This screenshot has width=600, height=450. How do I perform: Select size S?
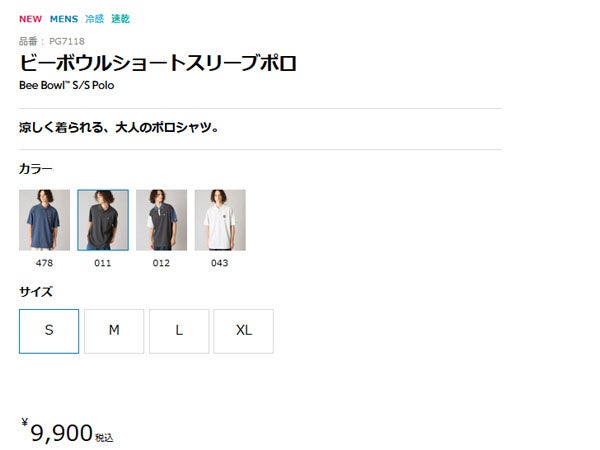(49, 331)
